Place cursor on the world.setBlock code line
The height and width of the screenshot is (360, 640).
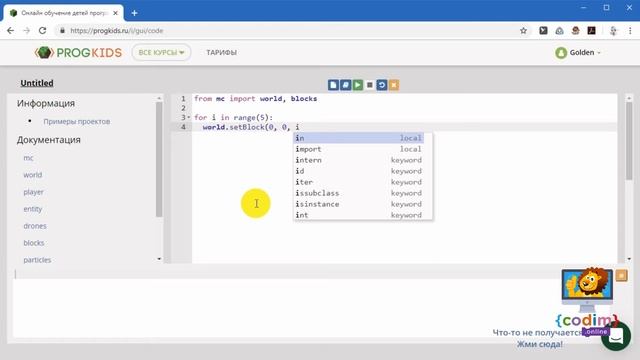(251, 127)
